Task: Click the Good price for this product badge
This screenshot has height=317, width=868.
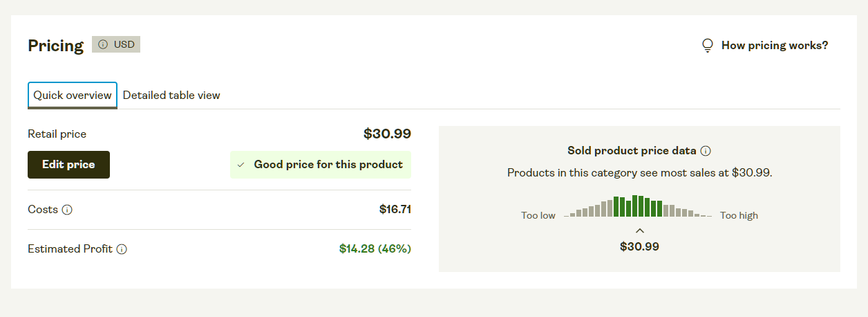Action: [321, 165]
